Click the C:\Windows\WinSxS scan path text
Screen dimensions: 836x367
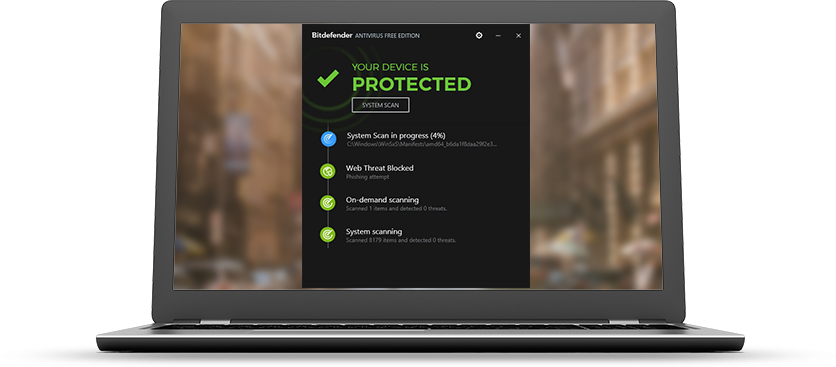pyautogui.click(x=422, y=144)
